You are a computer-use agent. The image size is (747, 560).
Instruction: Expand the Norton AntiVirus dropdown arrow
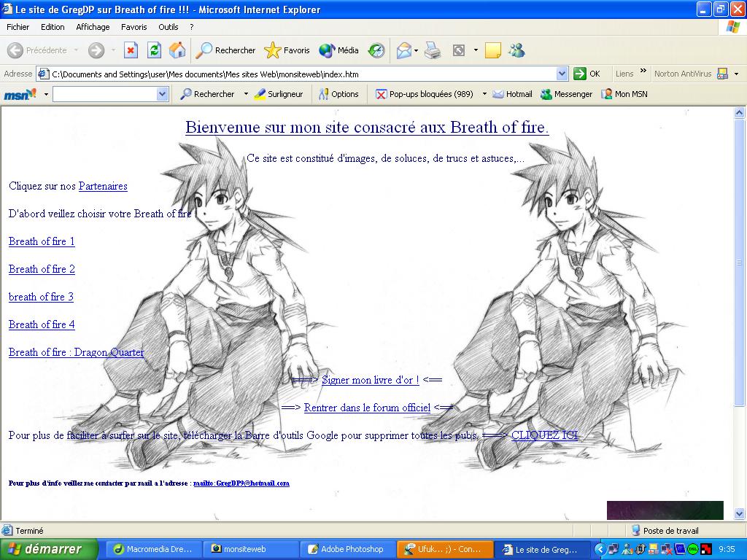tap(737, 74)
